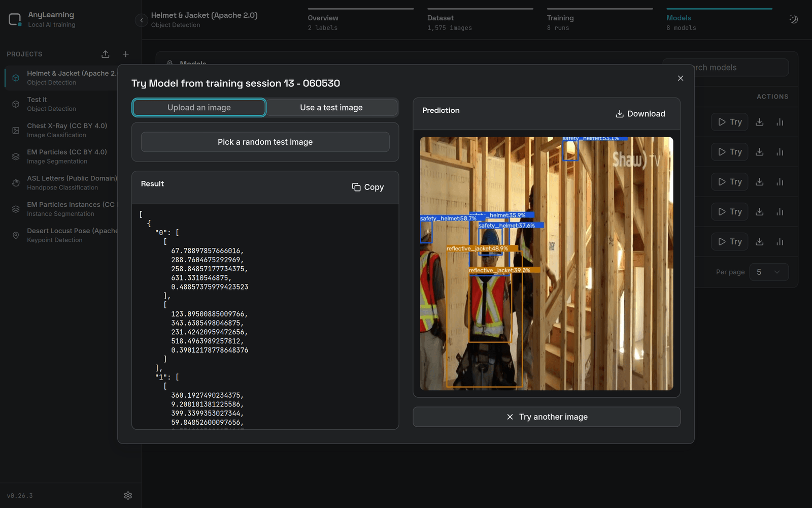The height and width of the screenshot is (508, 812).
Task: Toggle dark mode moon icon
Action: (x=794, y=19)
